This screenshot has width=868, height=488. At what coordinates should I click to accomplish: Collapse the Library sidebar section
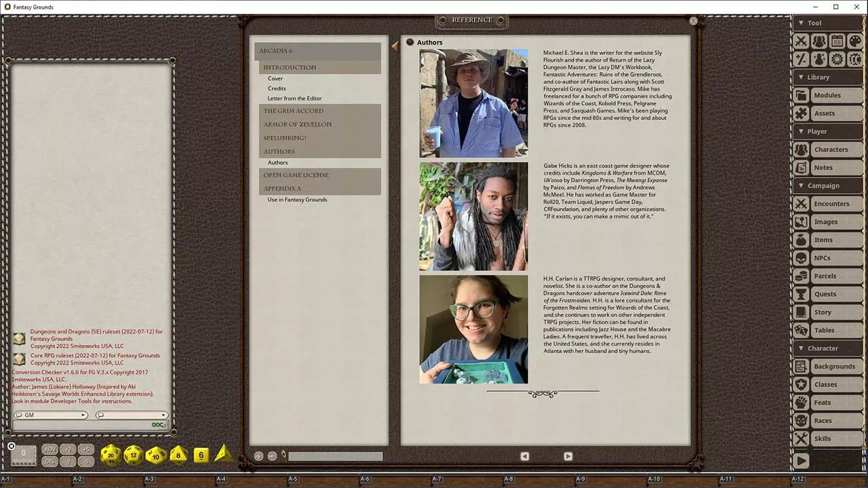[x=828, y=77]
